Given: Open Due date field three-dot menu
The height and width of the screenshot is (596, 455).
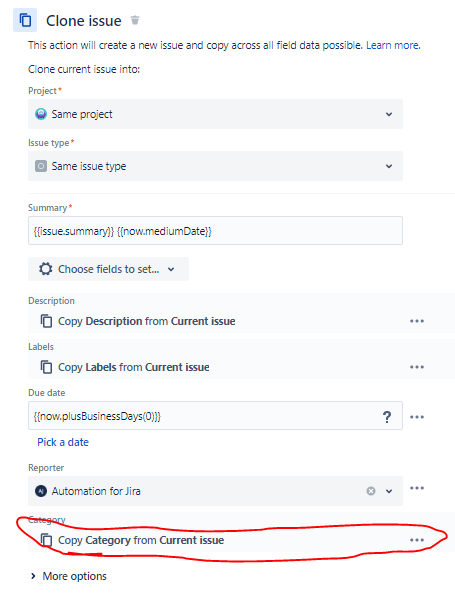Looking at the screenshot, I should pyautogui.click(x=417, y=417).
